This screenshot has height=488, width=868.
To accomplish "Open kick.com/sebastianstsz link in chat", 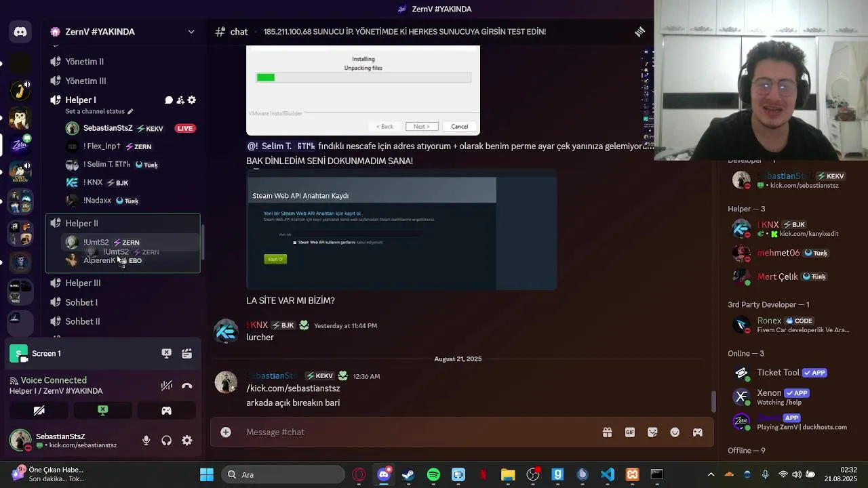I will click(x=294, y=388).
